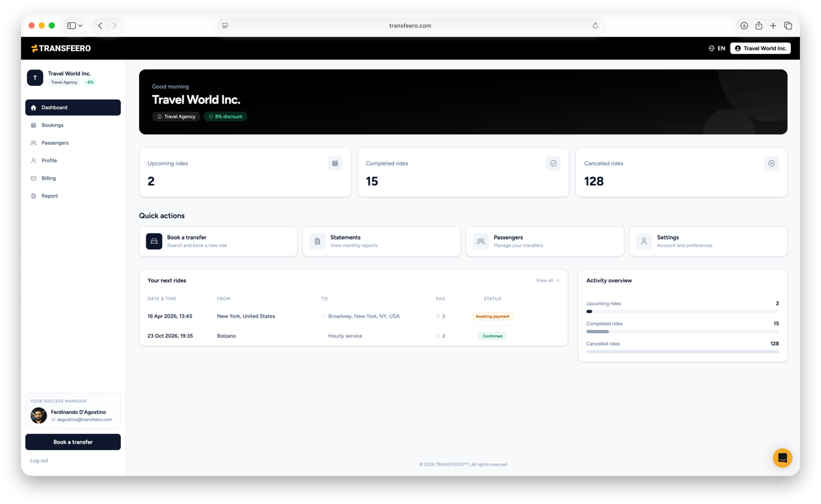Click the person icon in Settings quick action
The width and height of the screenshot is (821, 504).
click(x=644, y=241)
